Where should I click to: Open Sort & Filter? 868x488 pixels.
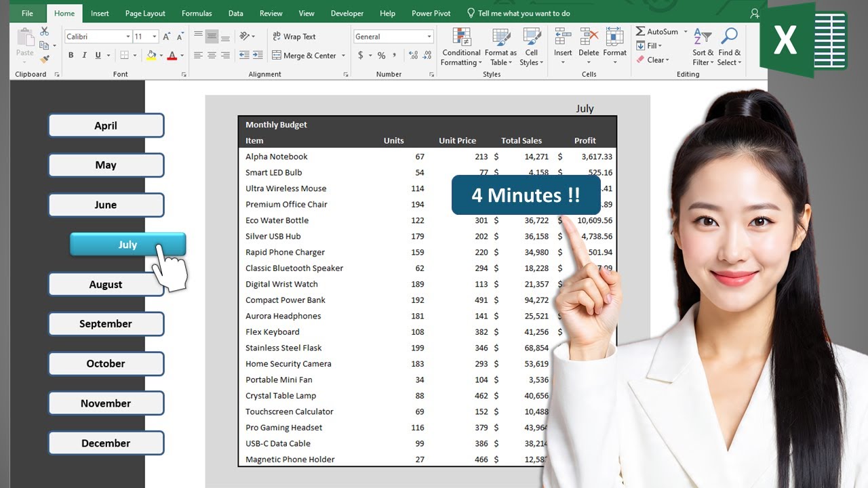(703, 47)
